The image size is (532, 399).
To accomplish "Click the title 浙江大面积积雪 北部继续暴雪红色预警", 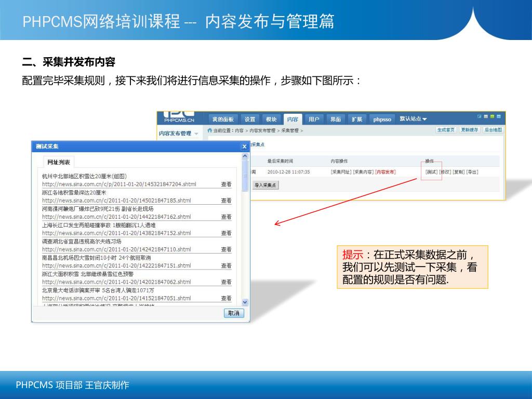I will point(87,274).
